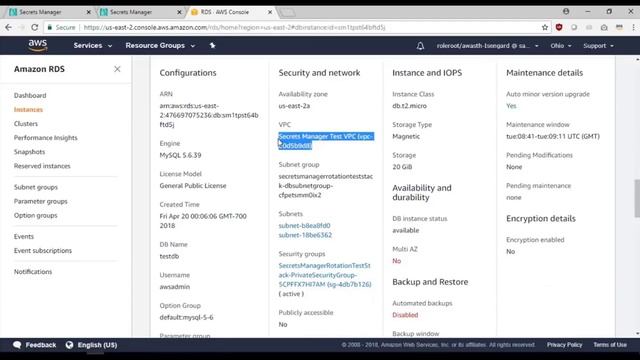Screen dimensions: 640x360
Task: Select the RDS AWS Console tab
Action: [x=231, y=12]
